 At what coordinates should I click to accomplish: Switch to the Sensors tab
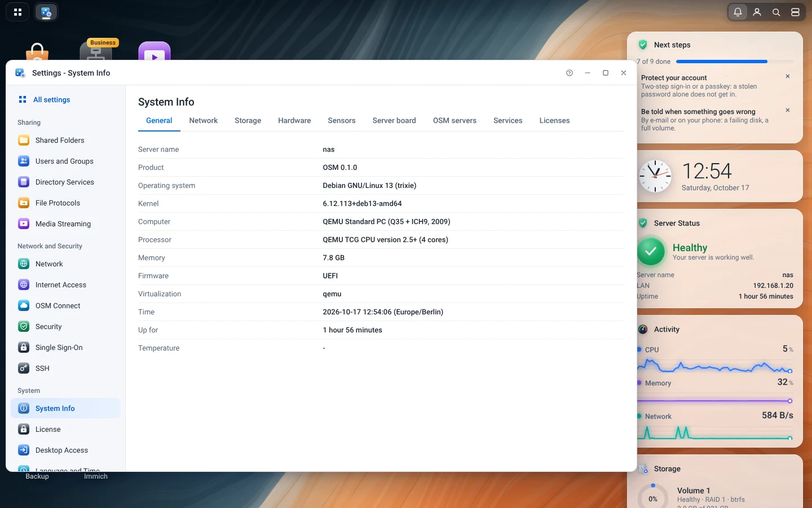click(342, 121)
